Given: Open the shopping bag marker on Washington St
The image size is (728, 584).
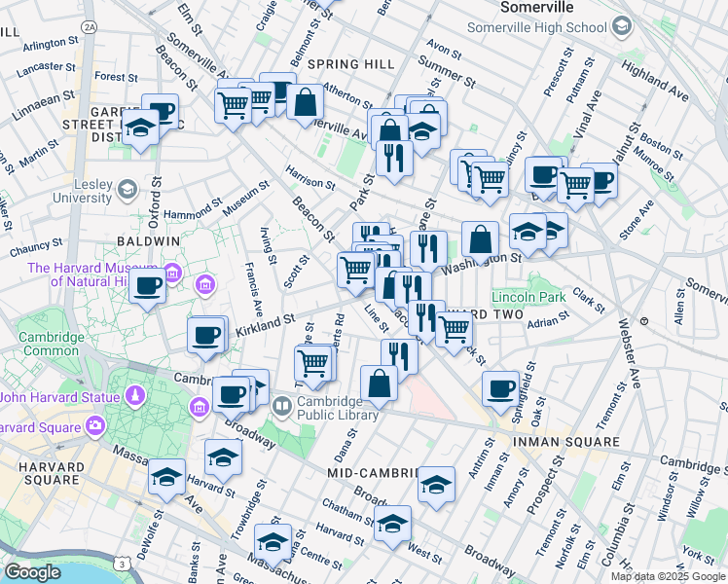Looking at the screenshot, I should (481, 241).
